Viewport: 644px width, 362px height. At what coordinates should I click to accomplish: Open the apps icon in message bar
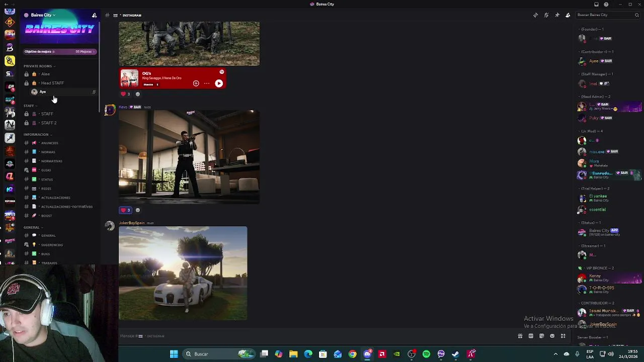(563, 336)
